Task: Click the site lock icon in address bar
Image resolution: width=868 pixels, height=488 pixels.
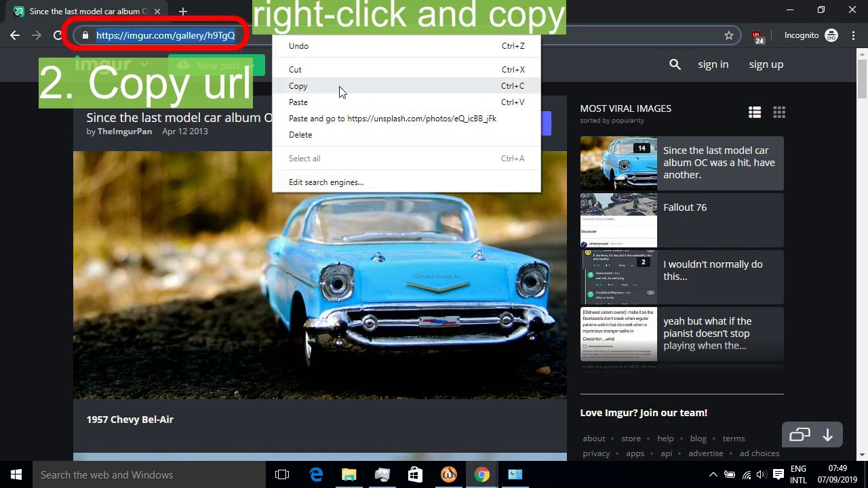Action: click(x=85, y=35)
